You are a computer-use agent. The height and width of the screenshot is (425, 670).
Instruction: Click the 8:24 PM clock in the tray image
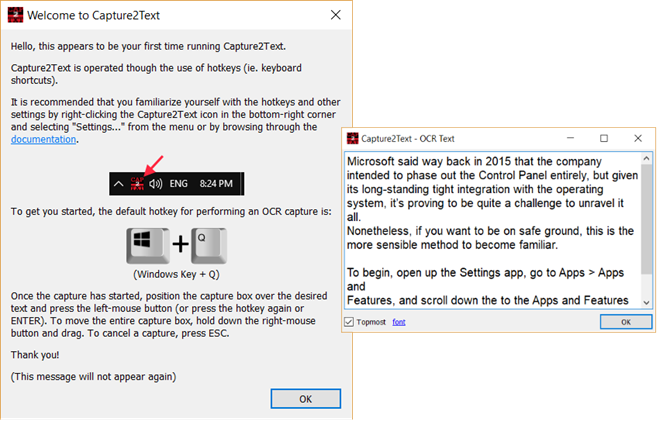[216, 184]
